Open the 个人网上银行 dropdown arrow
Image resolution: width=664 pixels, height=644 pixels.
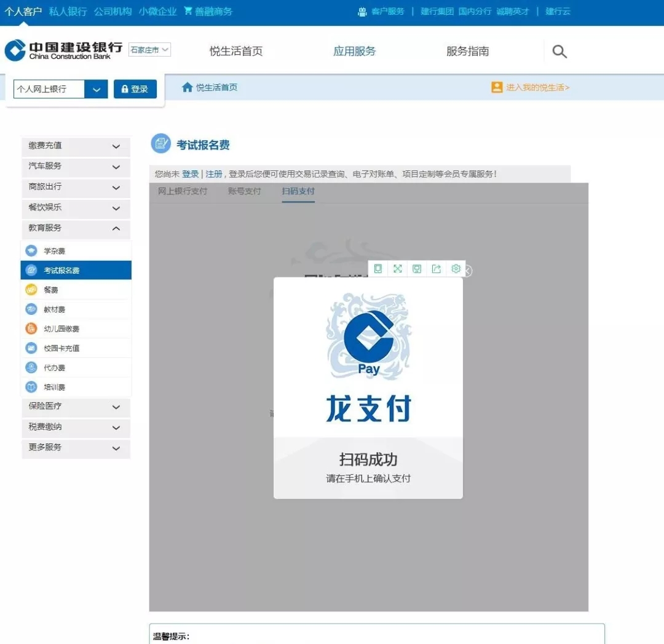96,89
